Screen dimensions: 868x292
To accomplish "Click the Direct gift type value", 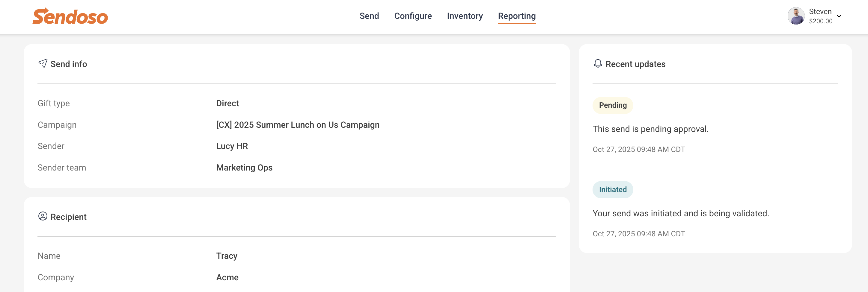I will (x=227, y=103).
